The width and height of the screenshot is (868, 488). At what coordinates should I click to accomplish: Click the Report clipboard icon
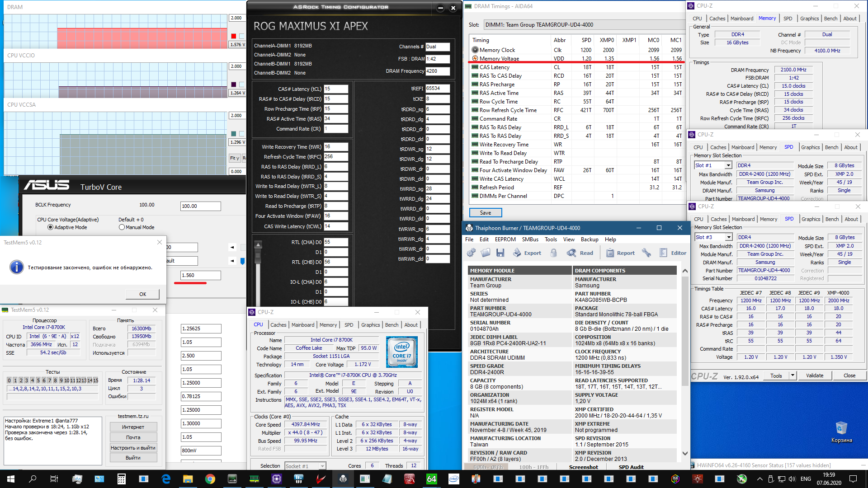(610, 253)
